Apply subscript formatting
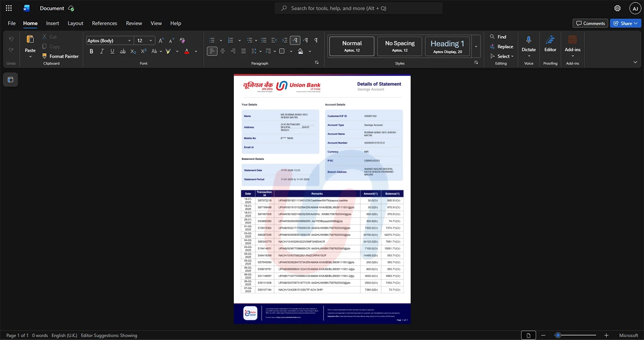The width and height of the screenshot is (644, 340). click(133, 51)
